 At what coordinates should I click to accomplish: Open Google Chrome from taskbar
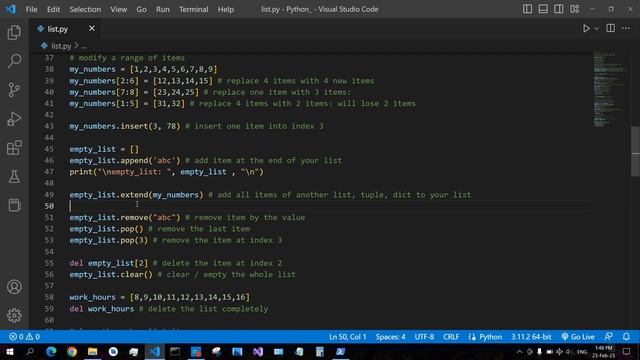(x=72, y=351)
